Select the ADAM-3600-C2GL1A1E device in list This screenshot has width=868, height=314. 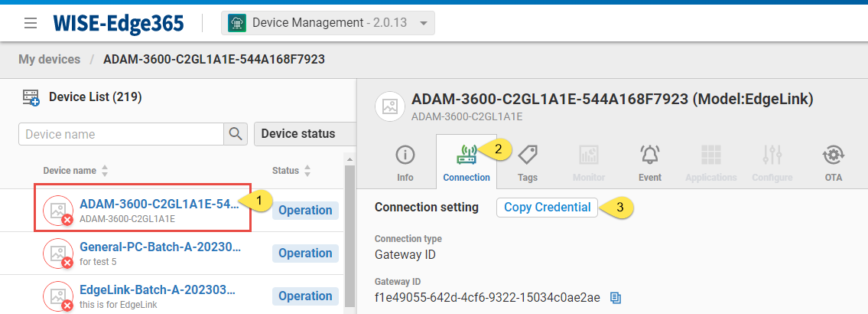[x=158, y=204]
